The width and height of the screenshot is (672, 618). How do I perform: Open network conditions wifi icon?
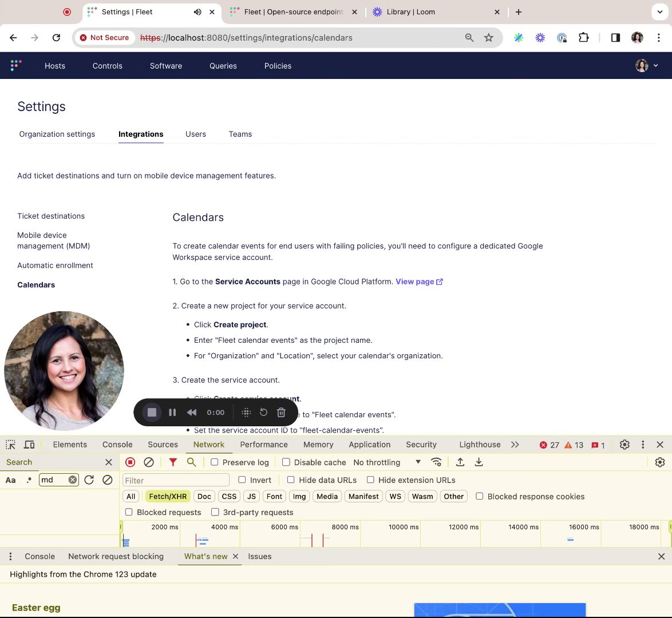[436, 462]
